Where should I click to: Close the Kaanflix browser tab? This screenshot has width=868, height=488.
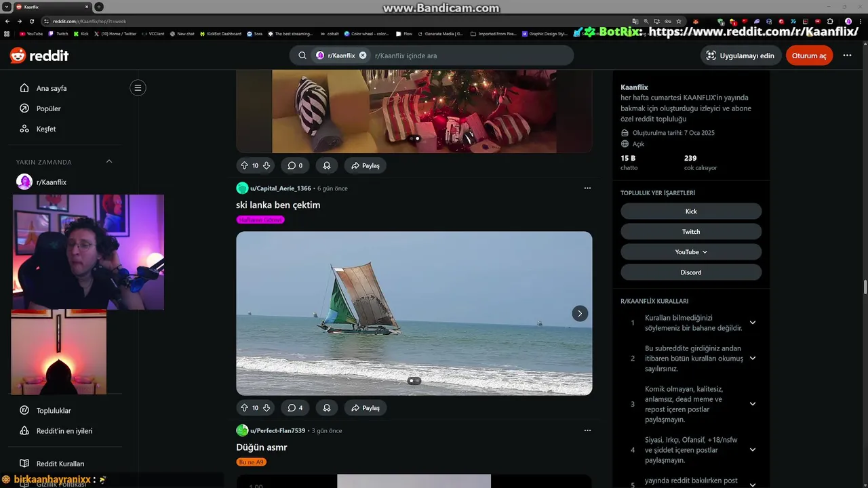tap(87, 7)
